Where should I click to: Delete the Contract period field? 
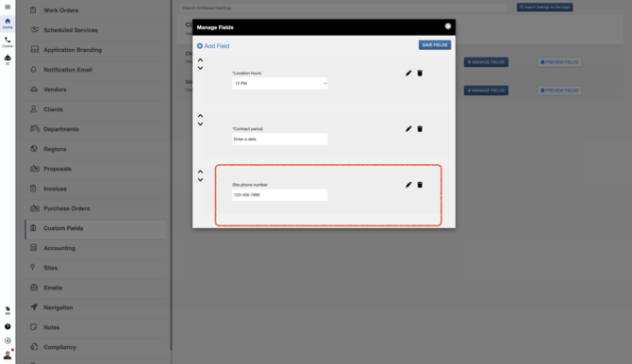point(420,129)
